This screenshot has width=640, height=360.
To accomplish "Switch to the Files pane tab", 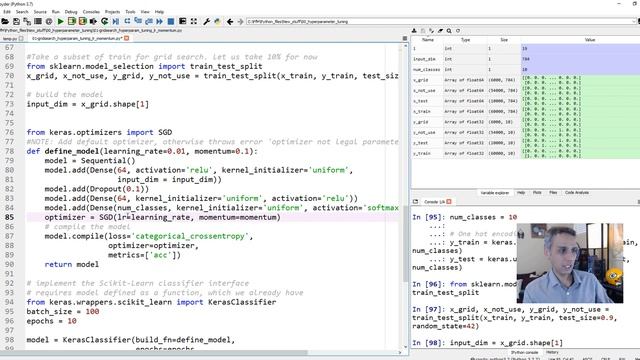I will tap(553, 193).
